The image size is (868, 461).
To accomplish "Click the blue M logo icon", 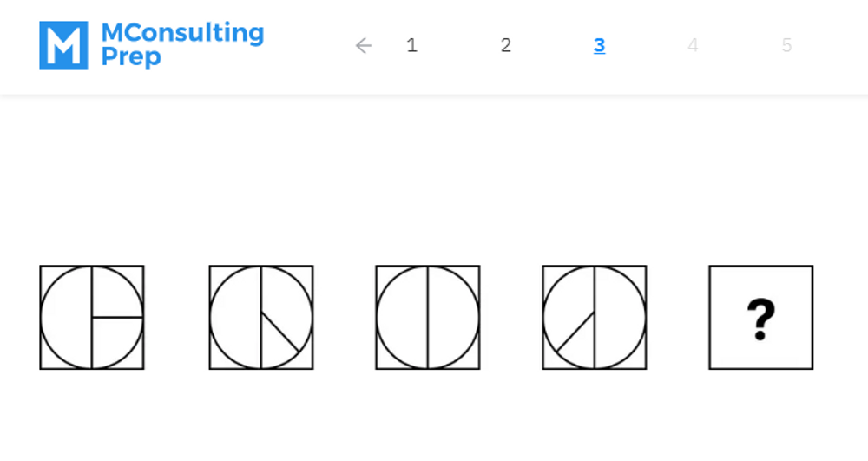I will click(63, 45).
